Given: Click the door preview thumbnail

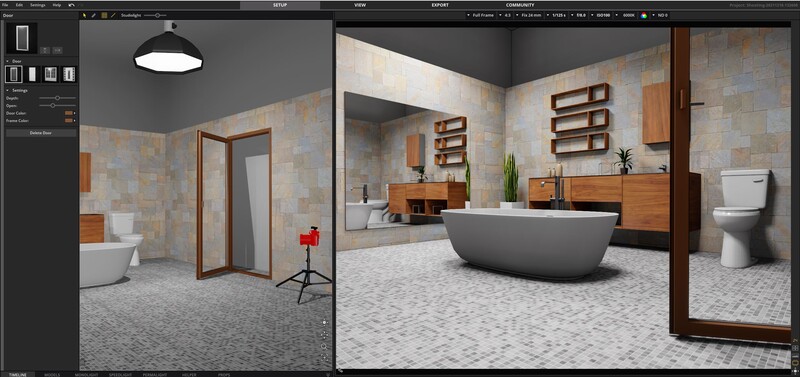Looking at the screenshot, I should click(22, 38).
